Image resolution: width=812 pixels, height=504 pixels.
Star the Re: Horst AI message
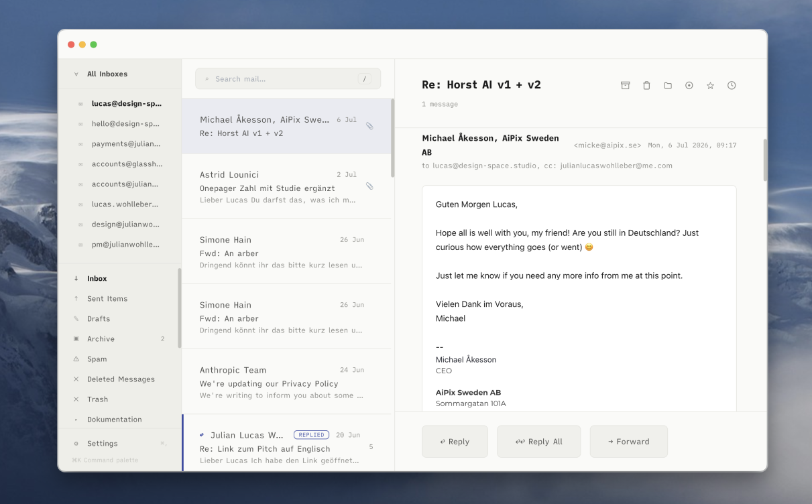point(710,85)
